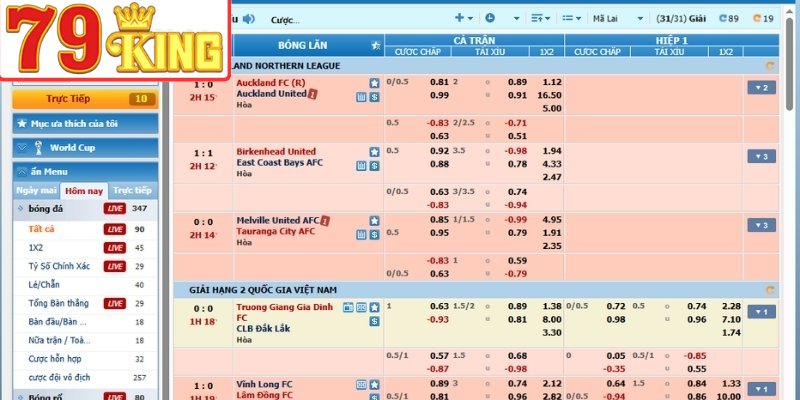Open the list view mode dropdown

point(572,18)
